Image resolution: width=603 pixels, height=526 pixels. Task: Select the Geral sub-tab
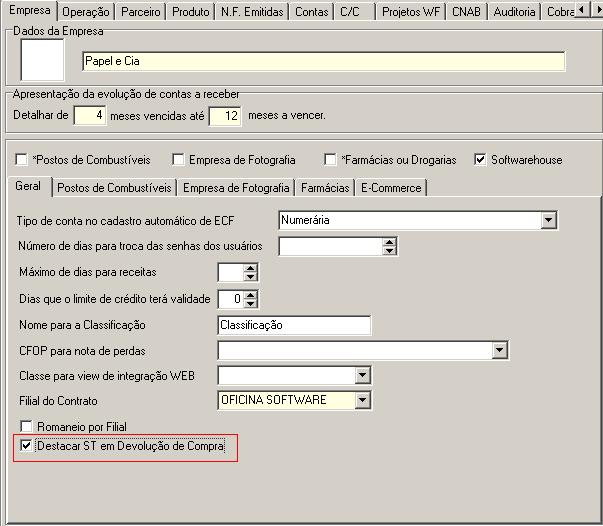28,186
